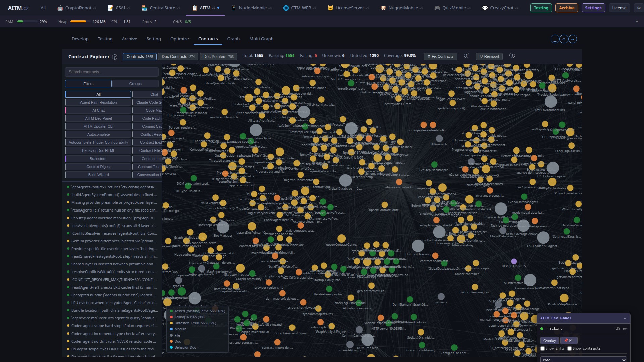Click the Reimport button
The image size is (644, 362).
[x=489, y=56]
